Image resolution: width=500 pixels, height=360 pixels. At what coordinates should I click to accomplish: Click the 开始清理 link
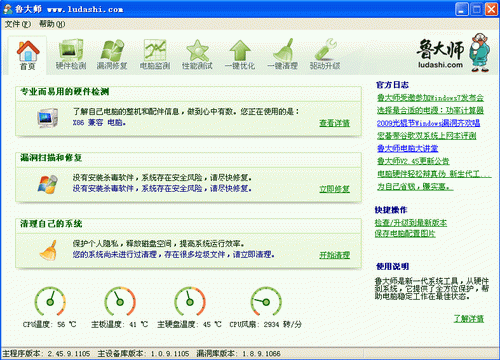pos(334,255)
